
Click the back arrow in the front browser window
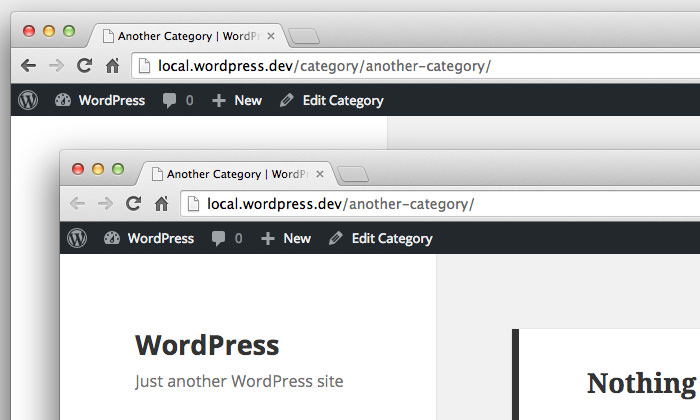tap(77, 204)
